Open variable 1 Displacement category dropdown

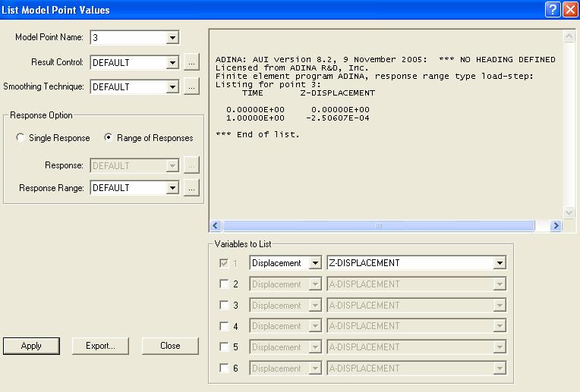(315, 263)
